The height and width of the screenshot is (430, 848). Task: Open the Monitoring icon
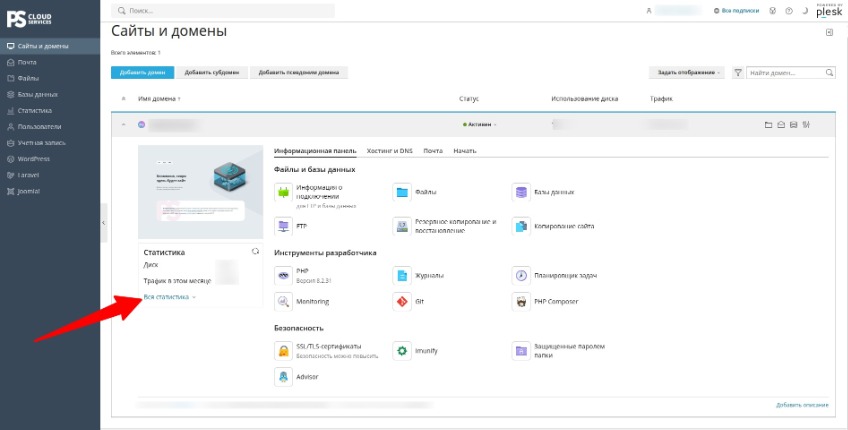(x=283, y=302)
